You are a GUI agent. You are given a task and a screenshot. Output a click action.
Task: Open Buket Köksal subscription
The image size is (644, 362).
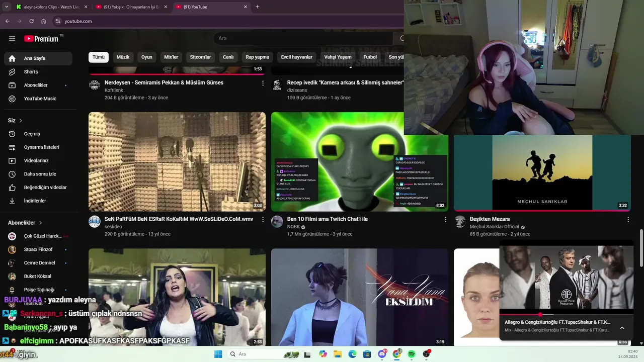point(38,276)
